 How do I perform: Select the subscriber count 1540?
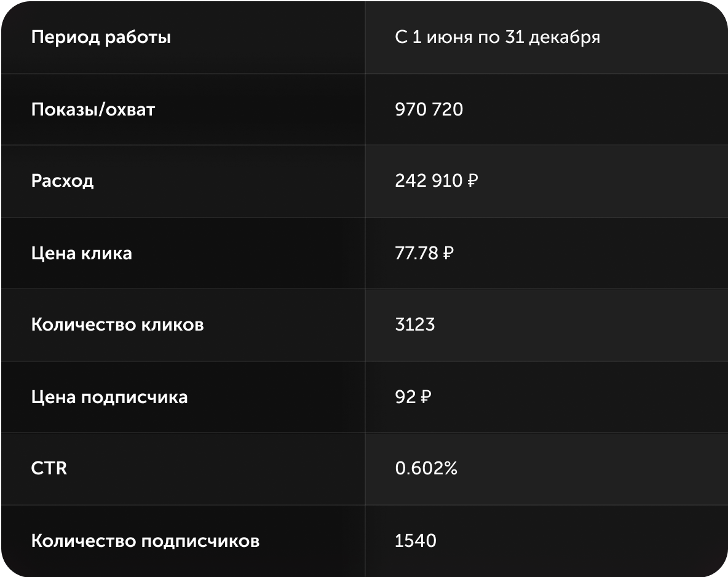pyautogui.click(x=415, y=541)
